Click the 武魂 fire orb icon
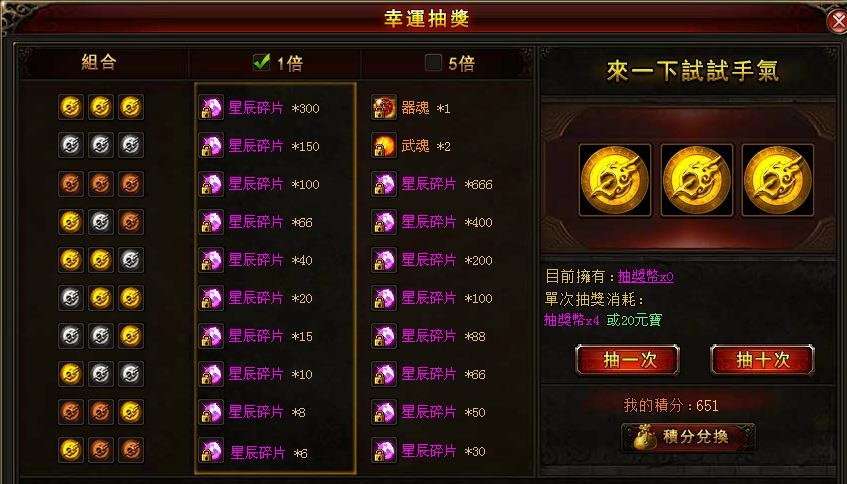This screenshot has width=847, height=484. tap(384, 145)
